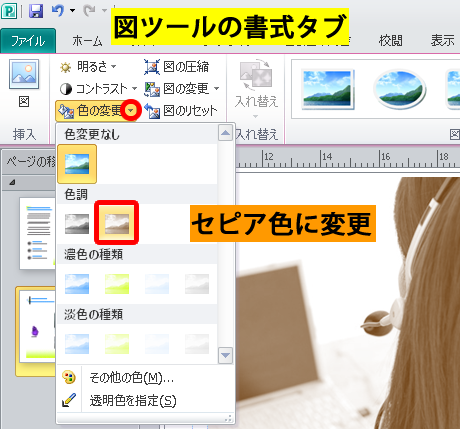Viewport: 460px width, 429px height.
Task: Open the undo history dropdown arrow
Action: pos(72,11)
